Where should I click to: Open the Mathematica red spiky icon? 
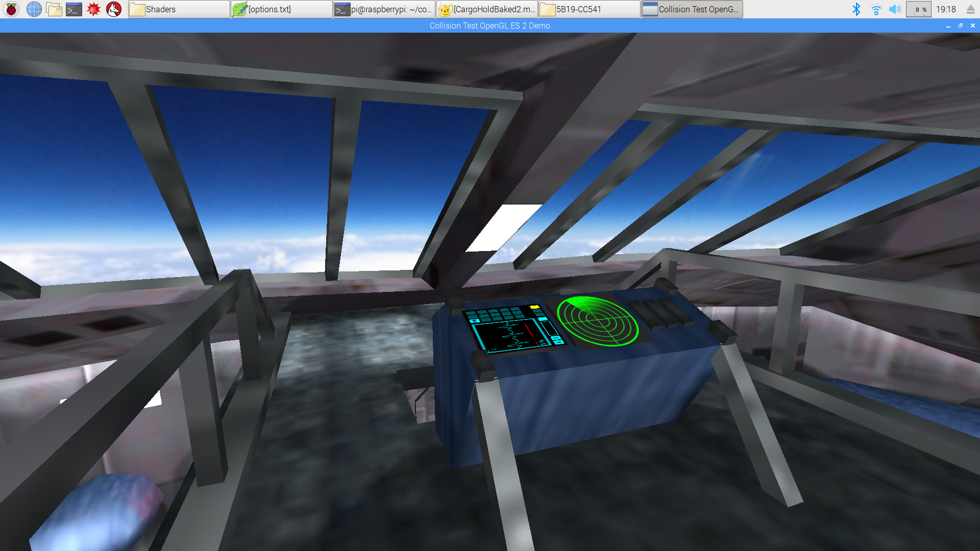93,9
